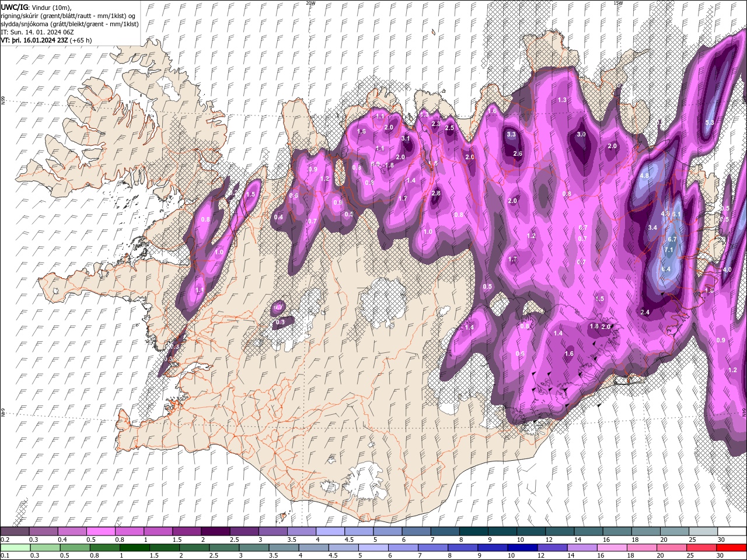Select the bright pink swatch between 0.5 and 0.8, upper legend

[100, 531]
